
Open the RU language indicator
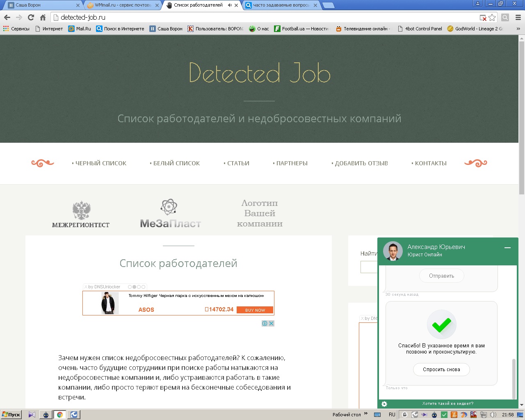[x=392, y=415]
